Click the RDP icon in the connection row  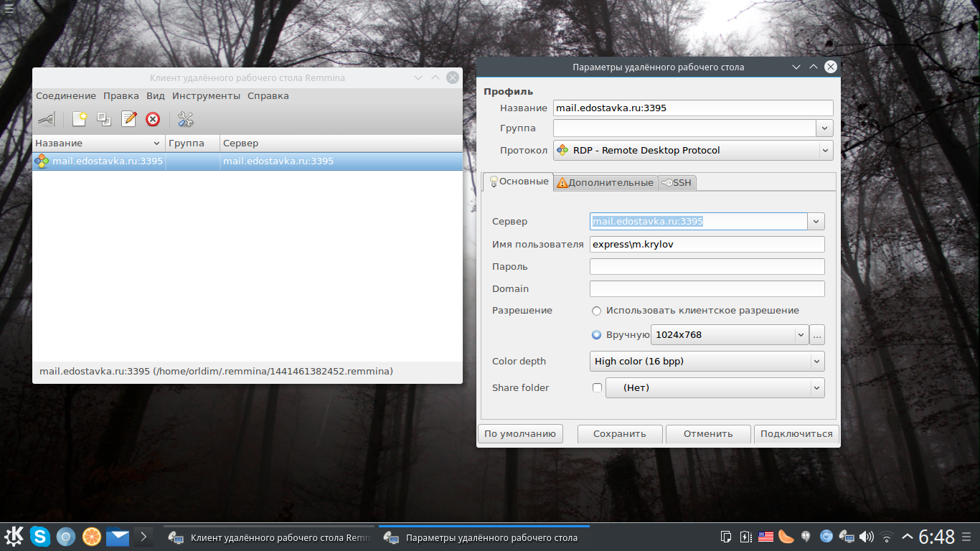(42, 161)
